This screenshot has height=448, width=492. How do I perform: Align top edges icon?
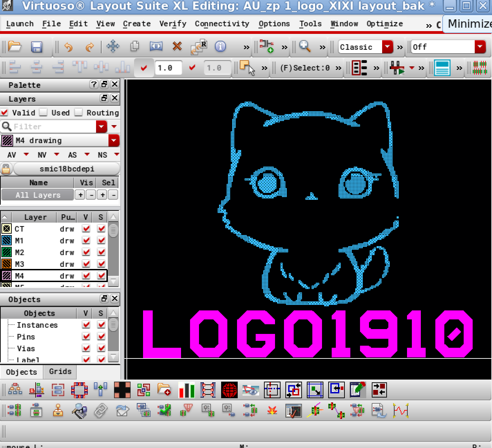[79, 67]
